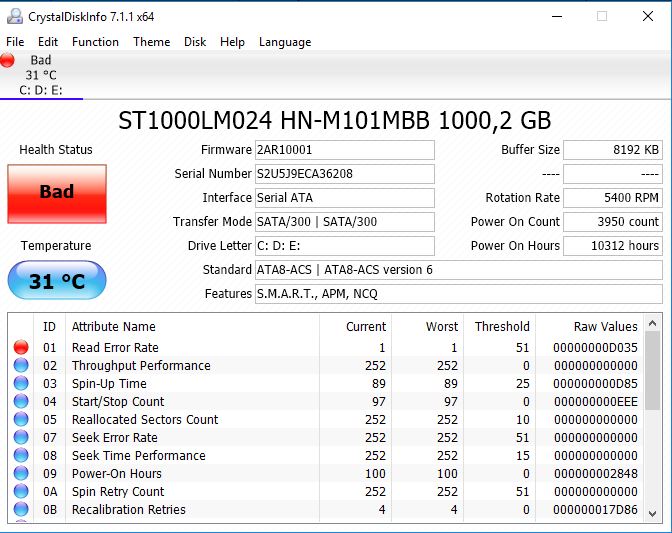This screenshot has width=672, height=533.
Task: Click the Rotation Rate field 5400 RPM
Action: pyautogui.click(x=613, y=198)
